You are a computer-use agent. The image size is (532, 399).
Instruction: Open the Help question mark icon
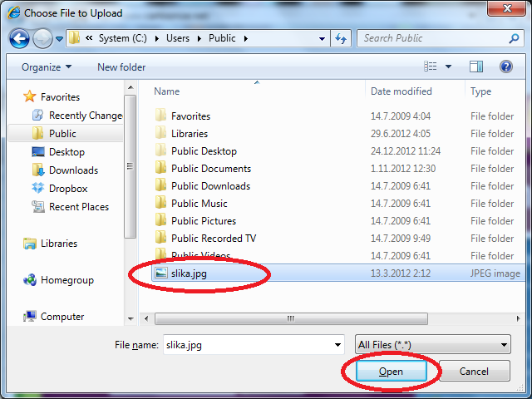click(505, 66)
